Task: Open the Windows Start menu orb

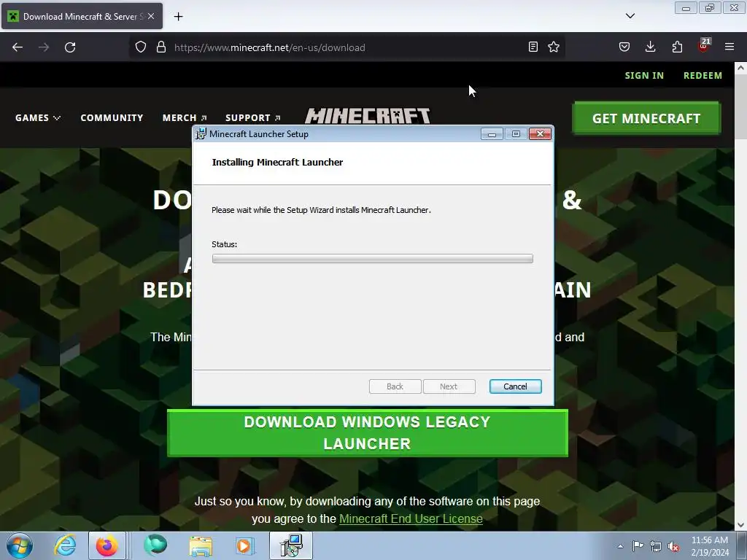Action: click(x=20, y=545)
